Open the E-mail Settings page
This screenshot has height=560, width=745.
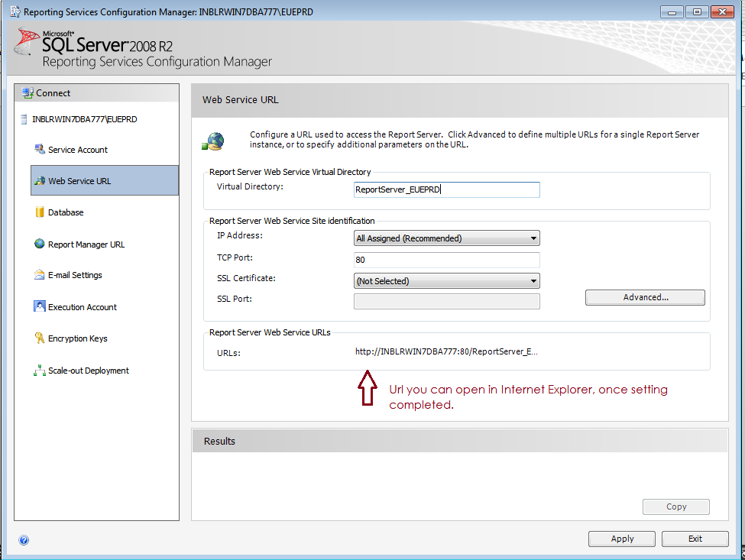[75, 275]
